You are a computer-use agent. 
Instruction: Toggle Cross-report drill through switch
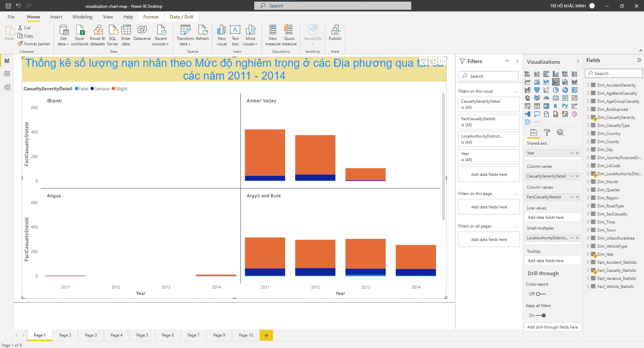pos(541,294)
